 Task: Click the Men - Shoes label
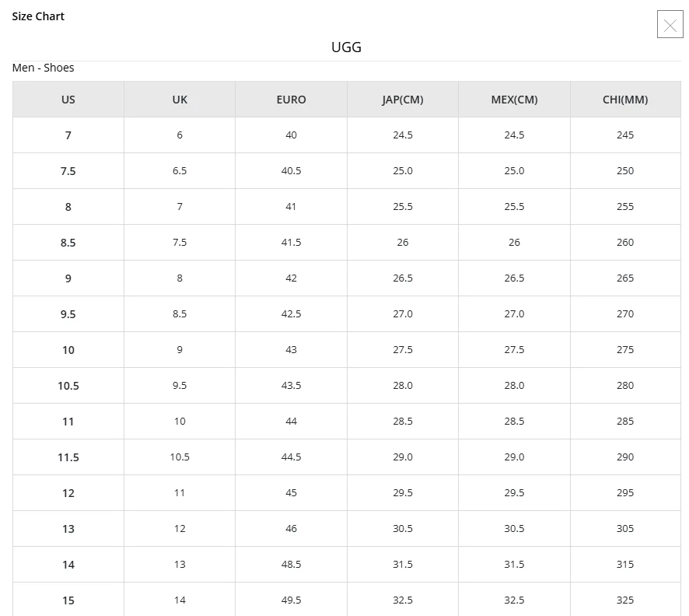(44, 68)
